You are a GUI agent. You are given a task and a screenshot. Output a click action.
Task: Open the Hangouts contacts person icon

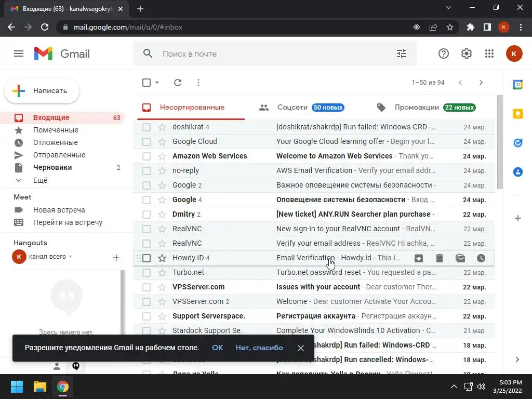tap(57, 366)
